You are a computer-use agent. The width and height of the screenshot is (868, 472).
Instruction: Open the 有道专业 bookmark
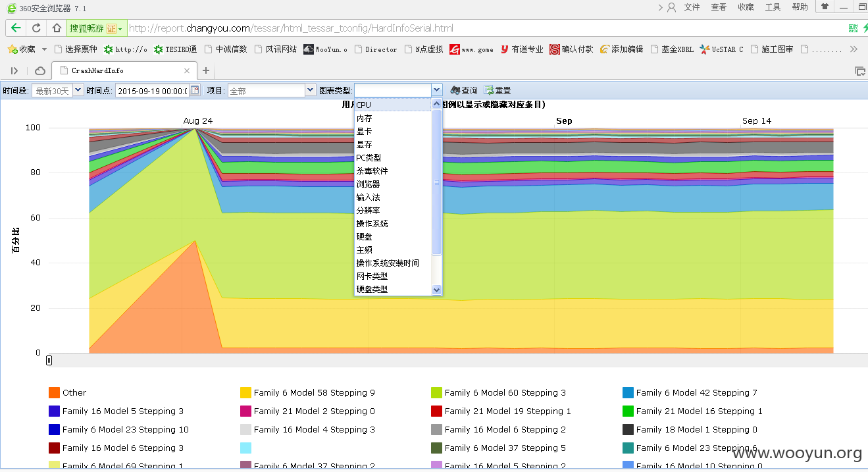coord(522,49)
